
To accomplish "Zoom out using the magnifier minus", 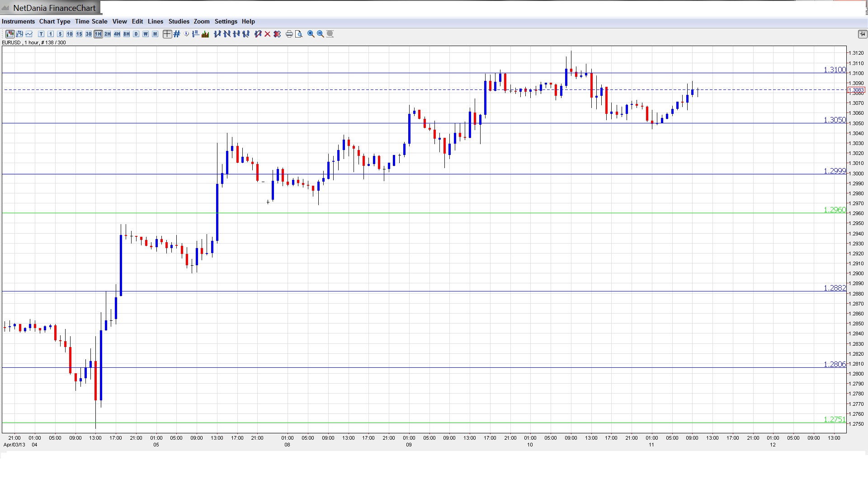I will (321, 34).
